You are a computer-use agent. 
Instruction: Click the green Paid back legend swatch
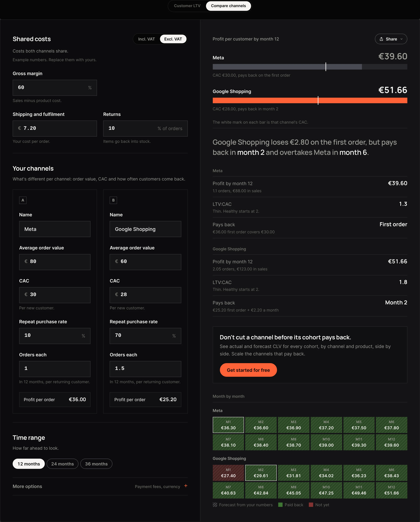point(280,505)
